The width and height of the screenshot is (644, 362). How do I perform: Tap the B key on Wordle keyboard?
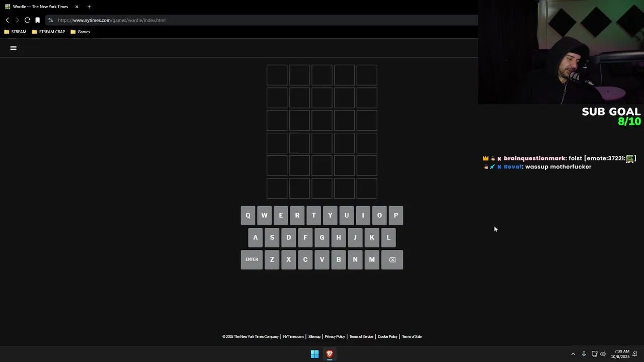coord(339,259)
